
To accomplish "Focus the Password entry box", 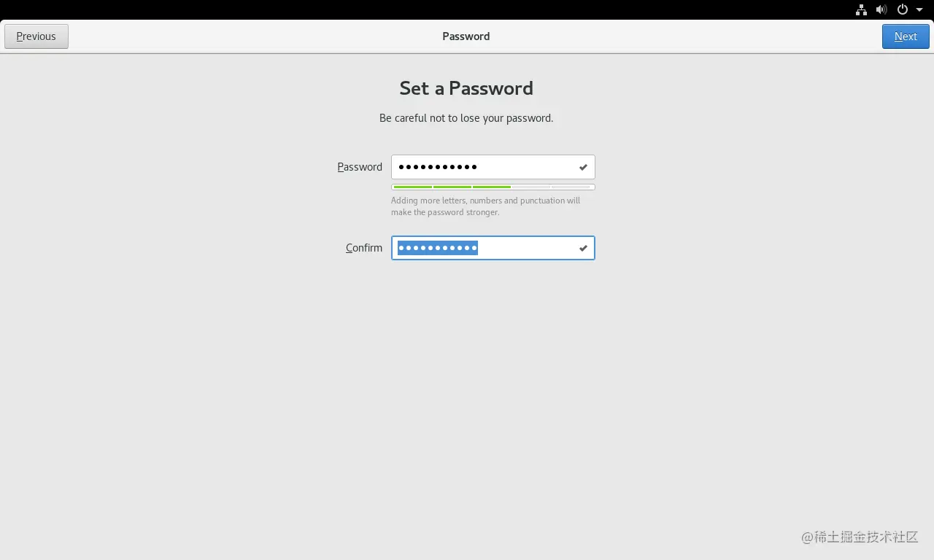I will (x=493, y=167).
